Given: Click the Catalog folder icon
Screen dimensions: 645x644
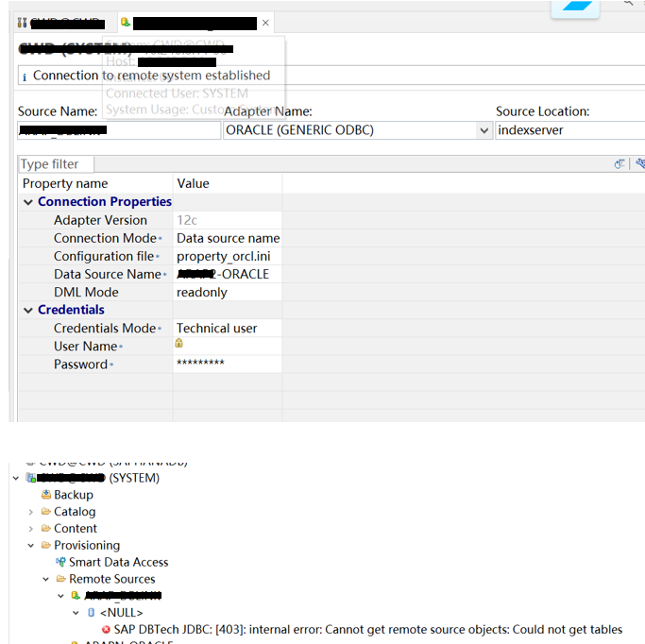Looking at the screenshot, I should click(46, 512).
